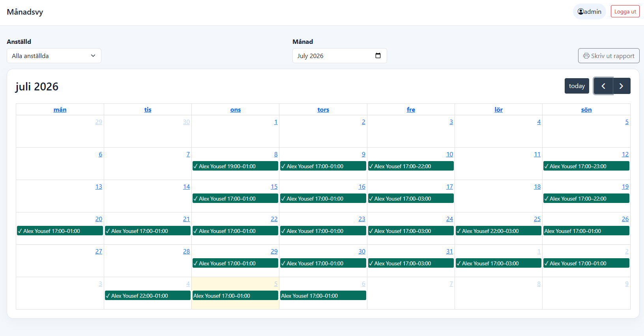Viewport: 644px width, 336px height.
Task: Open Alex Yousef shift on Thursday August 6
Action: point(323,296)
